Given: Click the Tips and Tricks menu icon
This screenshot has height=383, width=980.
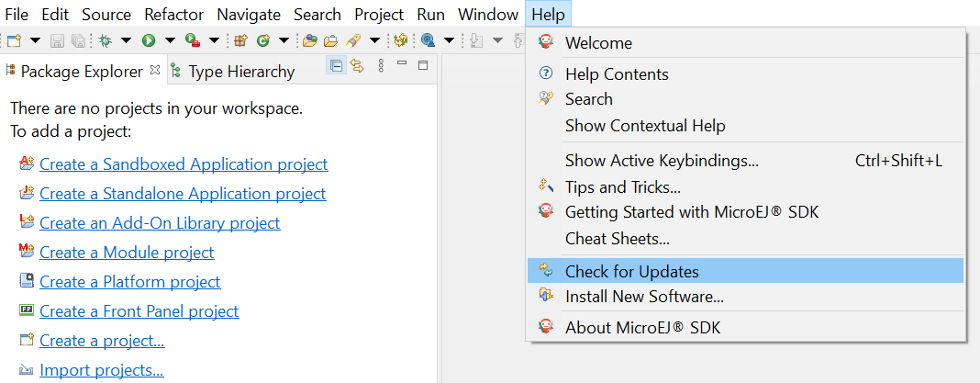Looking at the screenshot, I should (x=546, y=186).
